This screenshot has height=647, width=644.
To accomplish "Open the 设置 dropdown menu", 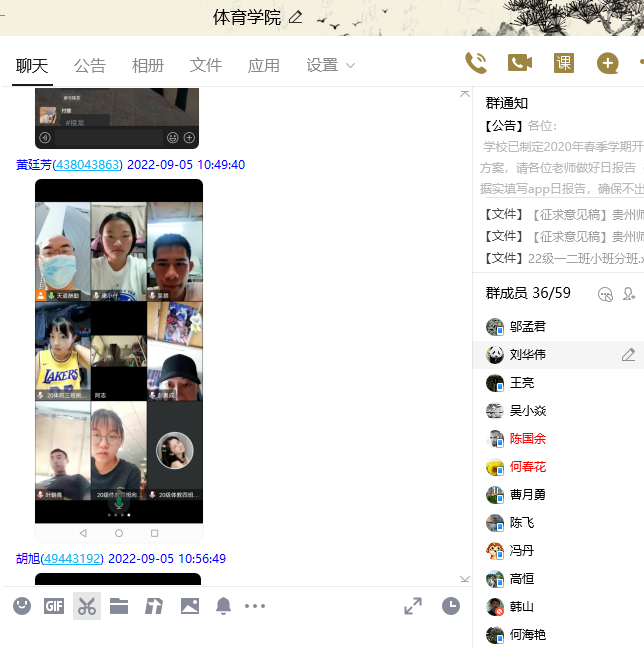I will click(331, 65).
